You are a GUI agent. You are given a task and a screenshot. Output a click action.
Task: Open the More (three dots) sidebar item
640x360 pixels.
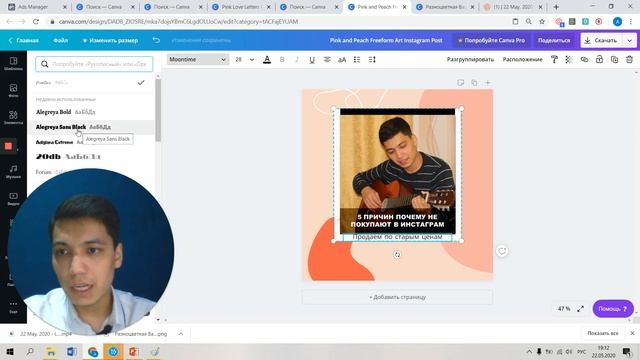pos(13,307)
